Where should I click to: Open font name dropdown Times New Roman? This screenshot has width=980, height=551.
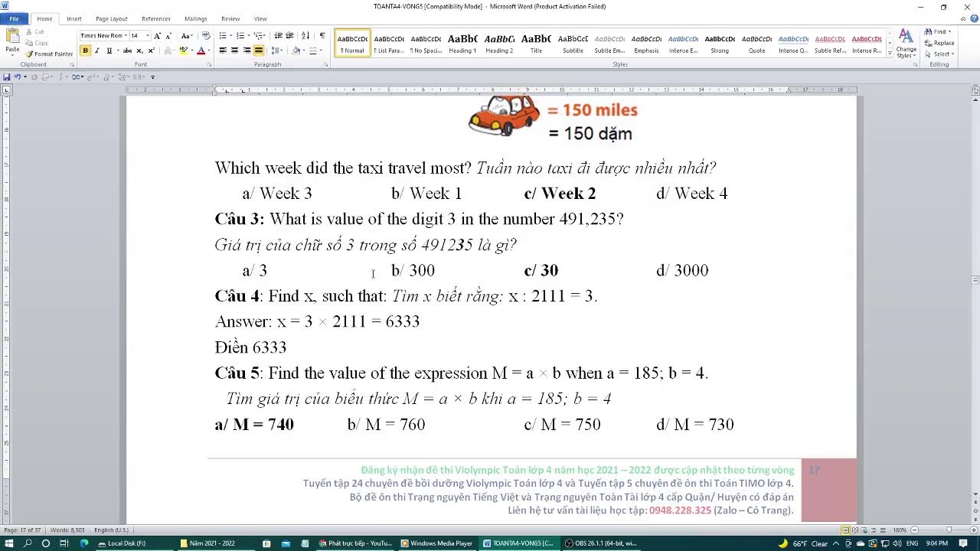tap(126, 36)
